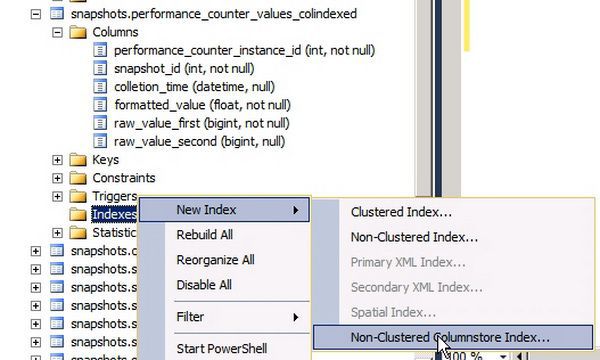Select raw_value_second (bigint, null) column
Image resolution: width=600 pixels, height=360 pixels.
coord(199,142)
